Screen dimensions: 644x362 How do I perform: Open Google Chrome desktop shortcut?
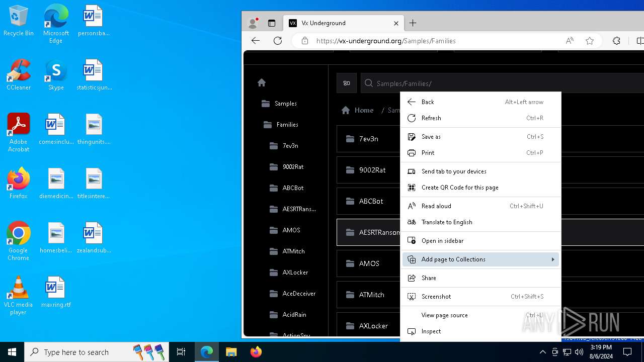pos(19,241)
